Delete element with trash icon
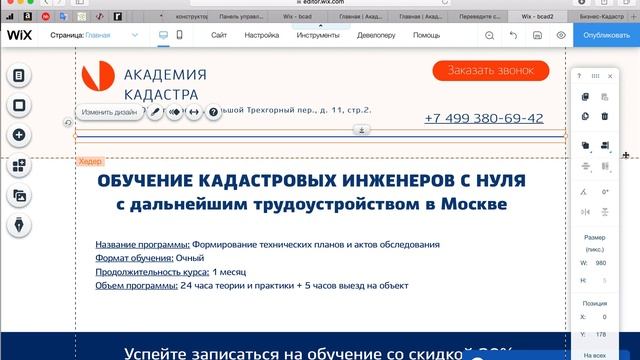Viewport: 640px width, 360px height. pos(605,116)
